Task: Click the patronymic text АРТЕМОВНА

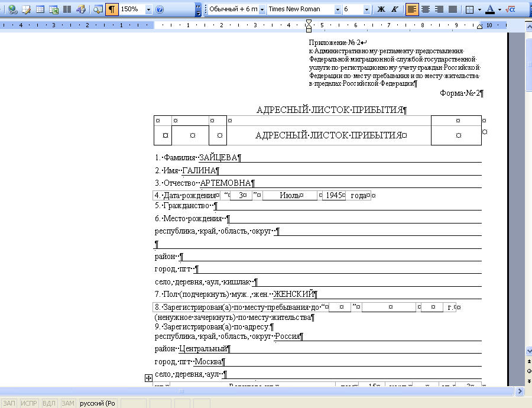Action: coord(226,183)
